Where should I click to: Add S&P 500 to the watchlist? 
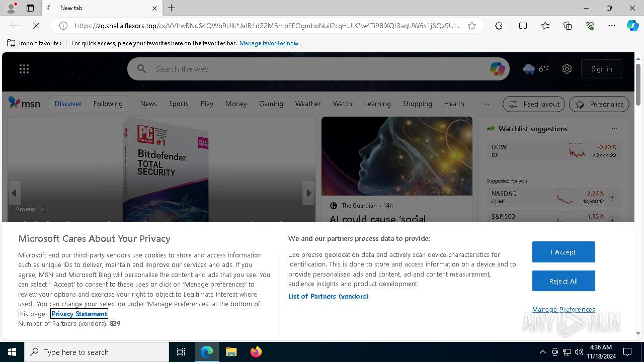click(x=612, y=220)
